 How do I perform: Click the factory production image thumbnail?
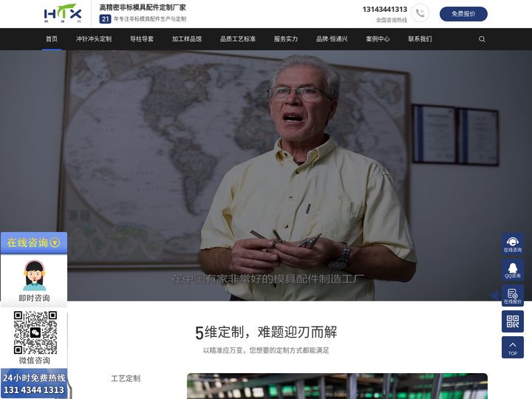click(x=337, y=386)
